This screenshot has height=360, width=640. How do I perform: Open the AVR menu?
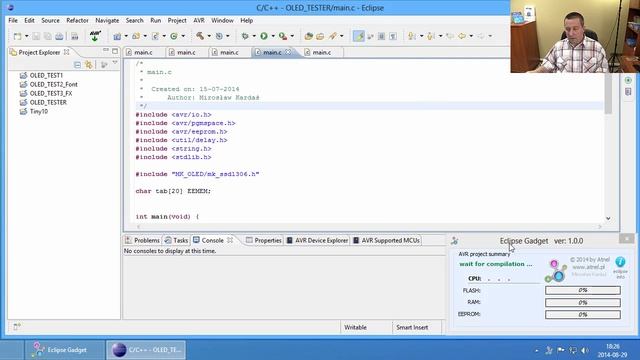point(199,20)
